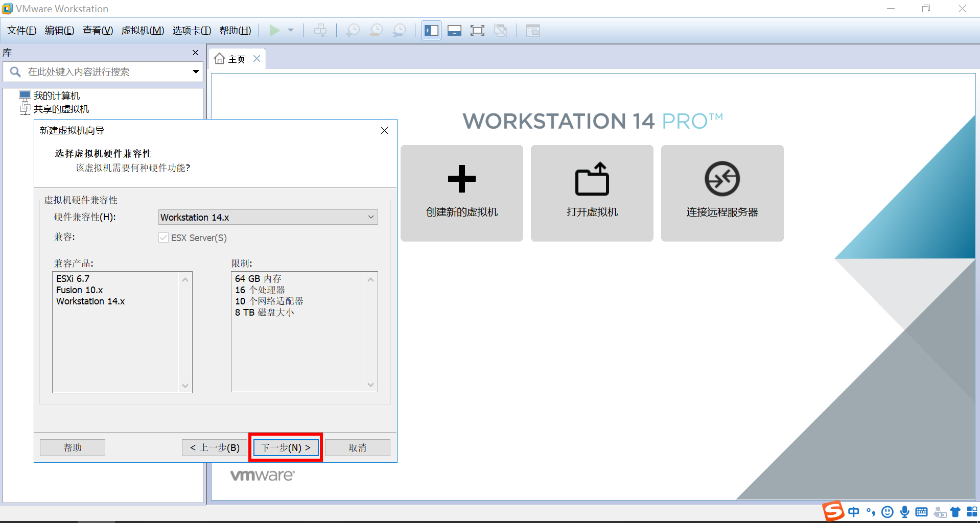Click the console view toolbar icon
980x523 pixels.
(x=533, y=31)
